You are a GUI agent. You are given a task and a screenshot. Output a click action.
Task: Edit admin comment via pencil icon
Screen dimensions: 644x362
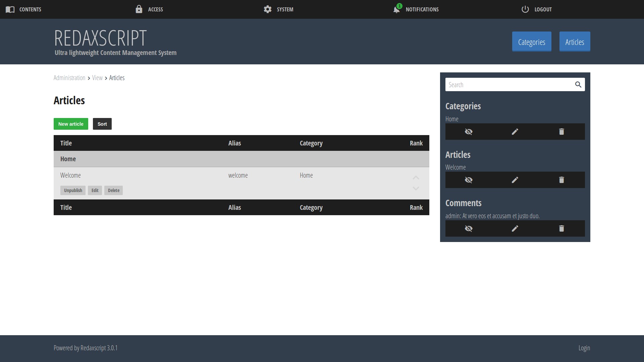[x=515, y=229]
